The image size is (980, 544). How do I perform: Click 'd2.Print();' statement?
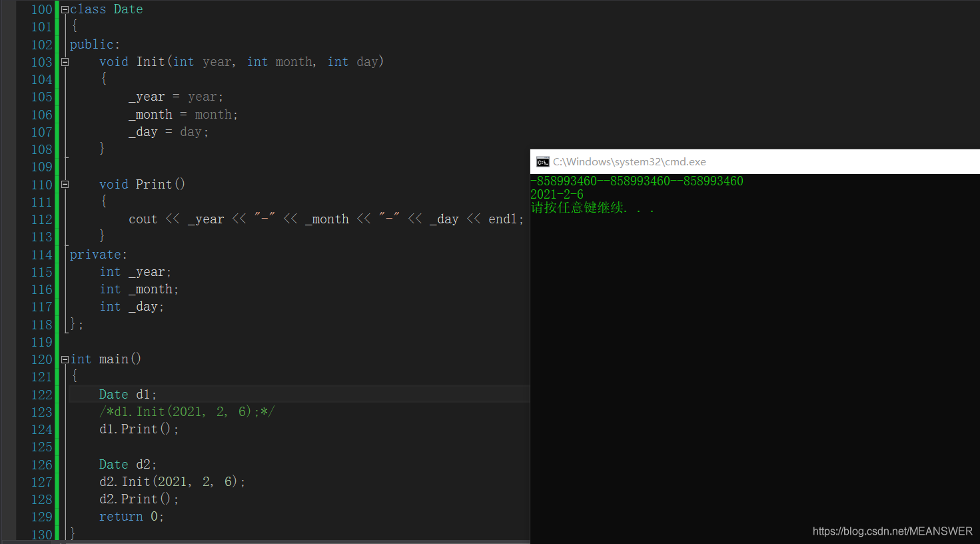pyautogui.click(x=139, y=499)
